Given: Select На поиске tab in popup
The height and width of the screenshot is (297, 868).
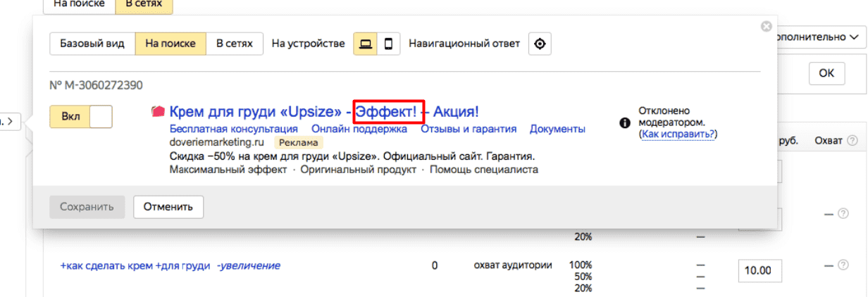Looking at the screenshot, I should coord(170,44).
